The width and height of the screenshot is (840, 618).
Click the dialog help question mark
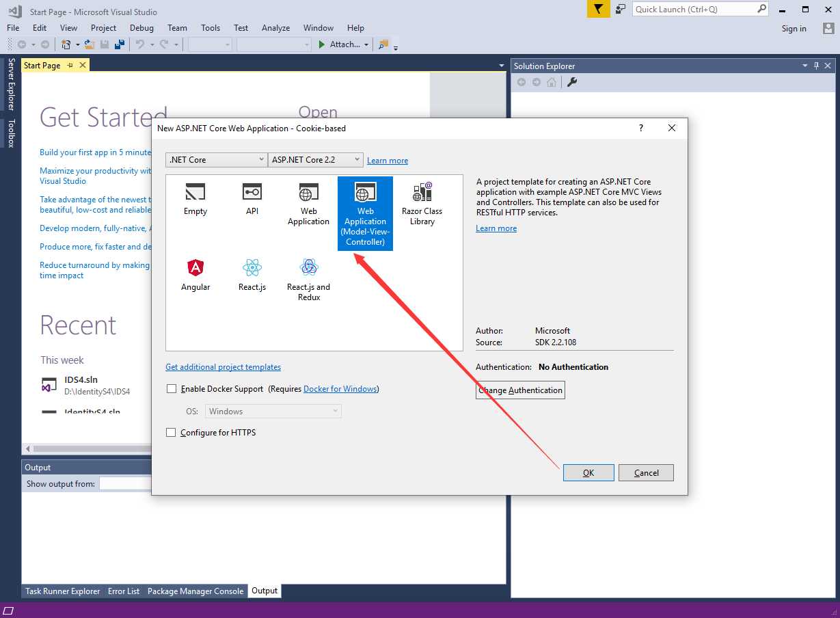click(x=641, y=128)
